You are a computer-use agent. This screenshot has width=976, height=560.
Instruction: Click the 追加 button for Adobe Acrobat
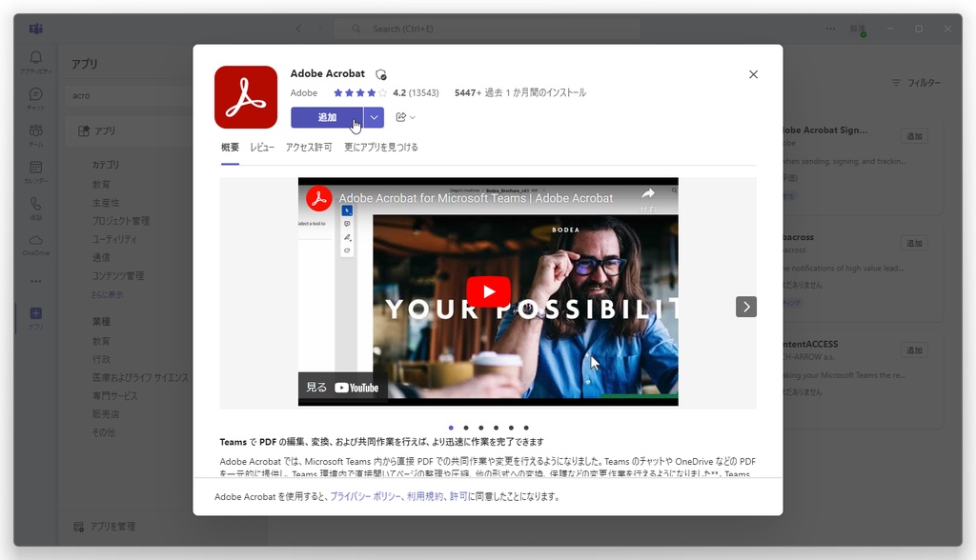tap(327, 117)
